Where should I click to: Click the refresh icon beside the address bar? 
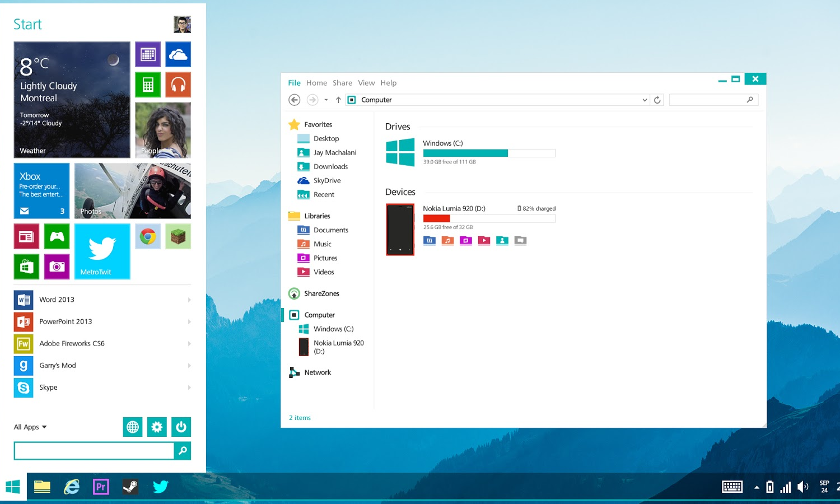pyautogui.click(x=657, y=100)
